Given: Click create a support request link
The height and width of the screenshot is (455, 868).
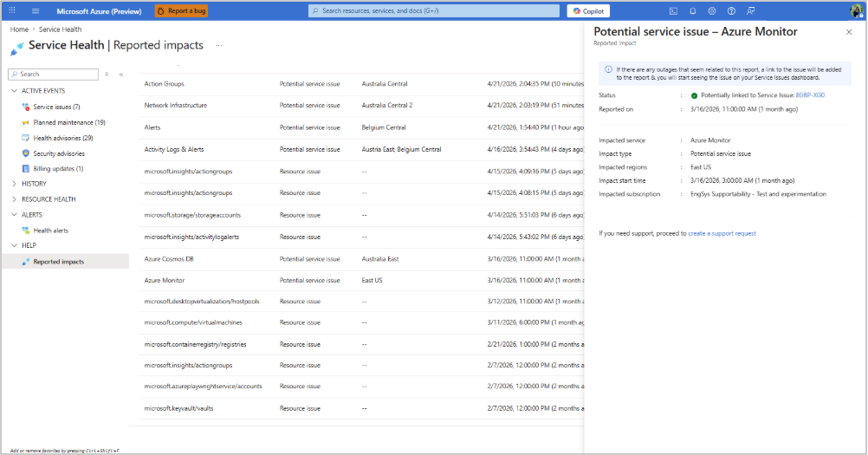Looking at the screenshot, I should pyautogui.click(x=722, y=234).
